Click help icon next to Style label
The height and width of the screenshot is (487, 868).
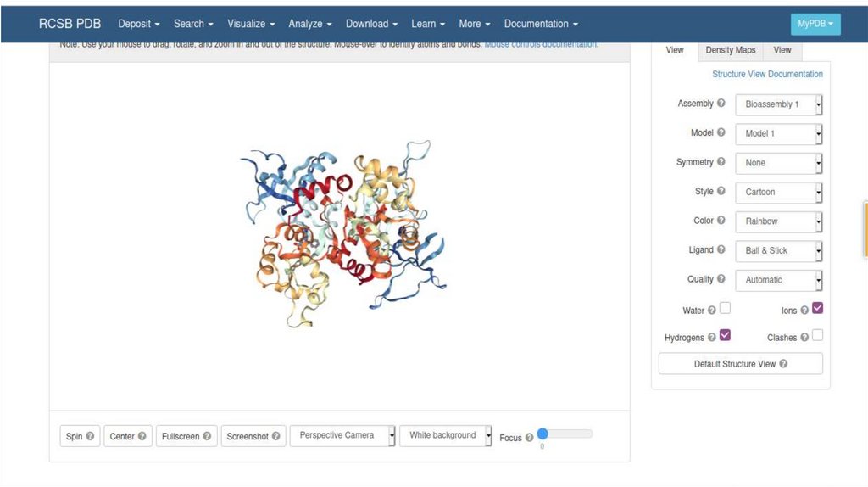pyautogui.click(x=721, y=192)
